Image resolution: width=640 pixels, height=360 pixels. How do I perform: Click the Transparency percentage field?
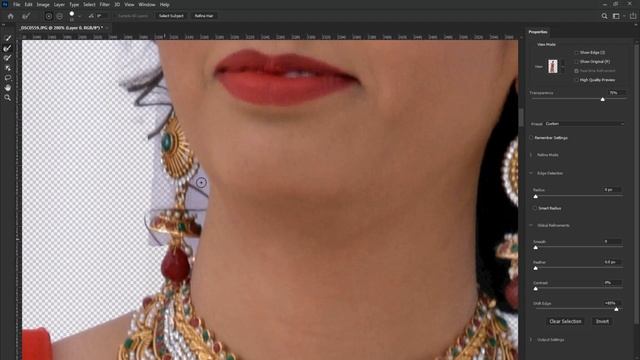(616, 93)
